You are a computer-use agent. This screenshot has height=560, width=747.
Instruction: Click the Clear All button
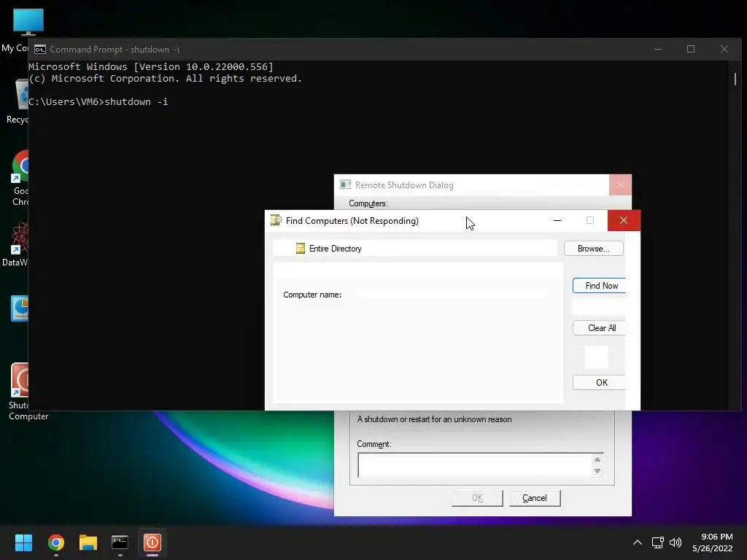tap(600, 328)
